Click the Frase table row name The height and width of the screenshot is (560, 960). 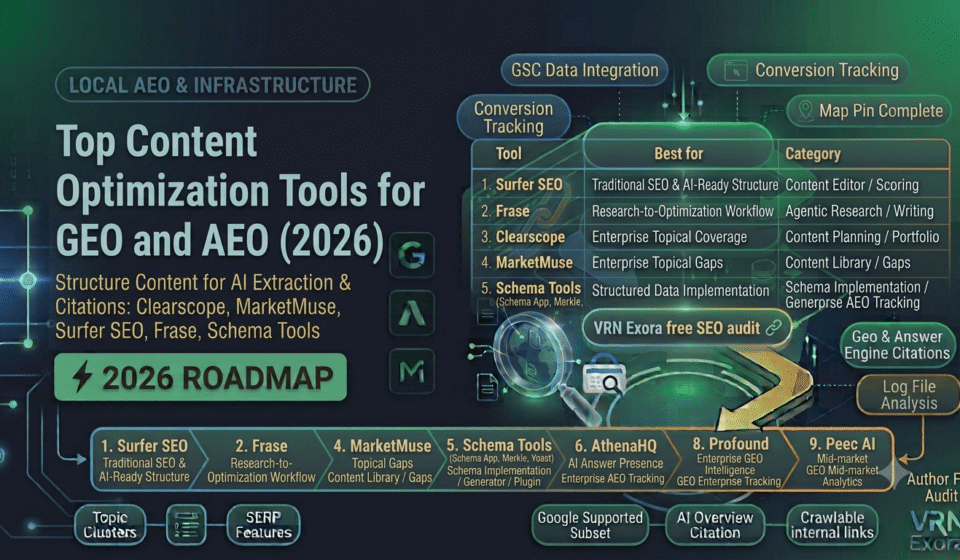[512, 211]
